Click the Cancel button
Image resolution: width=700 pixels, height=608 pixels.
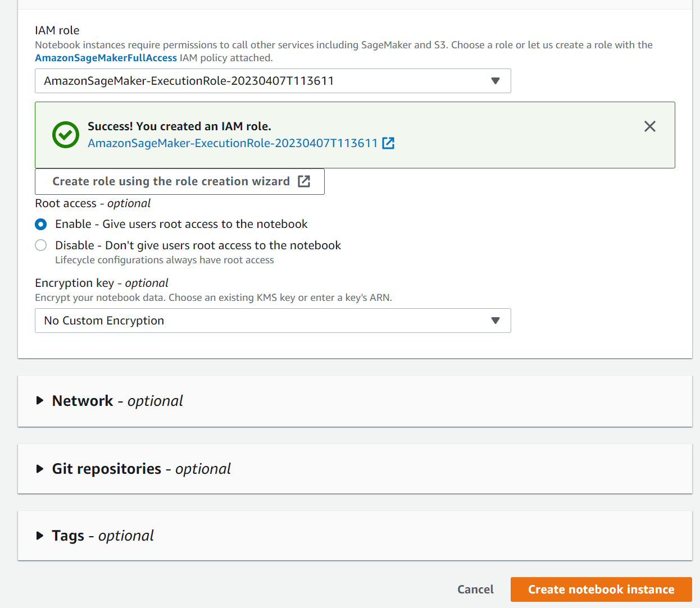click(475, 589)
